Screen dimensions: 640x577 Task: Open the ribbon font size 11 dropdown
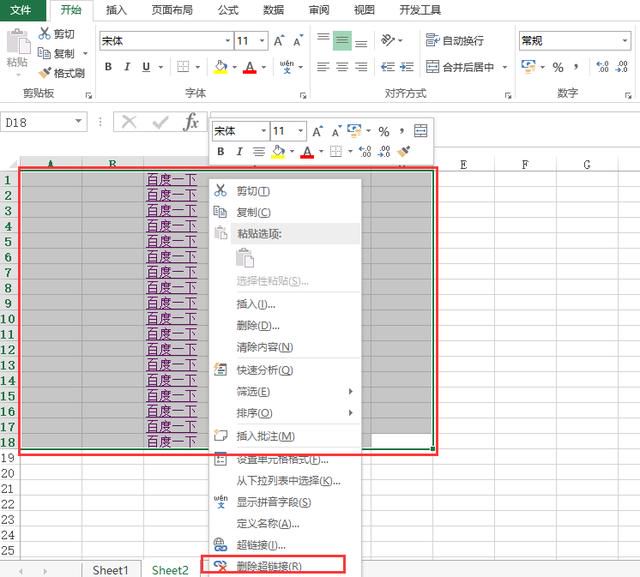click(262, 41)
